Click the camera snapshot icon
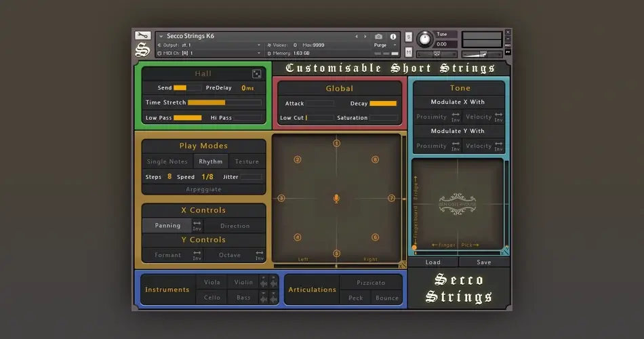This screenshot has height=339, width=644. coord(379,37)
